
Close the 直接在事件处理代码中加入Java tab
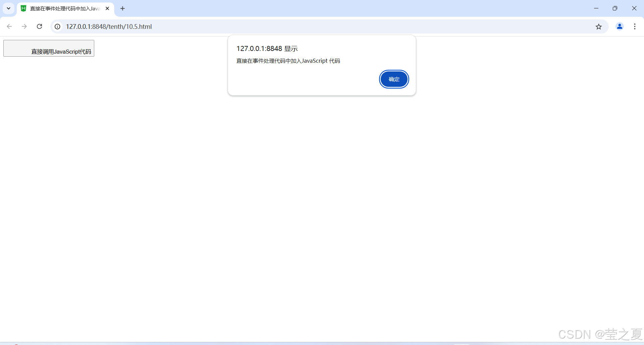click(107, 8)
